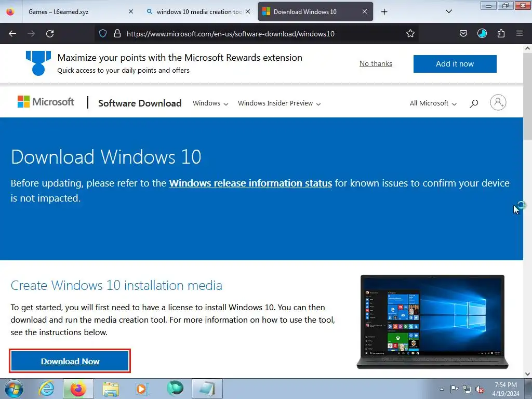Click the vertical scrollbar thumb
The image size is (532, 399).
tap(527, 96)
